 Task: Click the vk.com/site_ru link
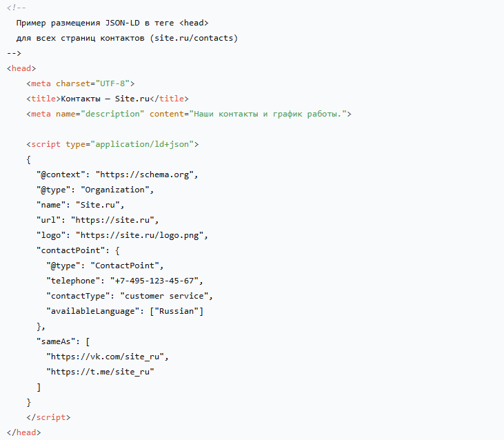pos(105,357)
